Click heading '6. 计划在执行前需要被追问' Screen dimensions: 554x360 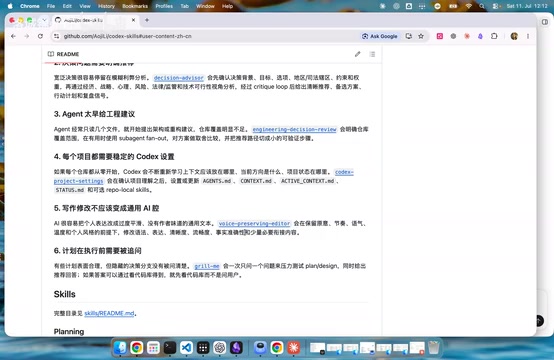click(98, 251)
